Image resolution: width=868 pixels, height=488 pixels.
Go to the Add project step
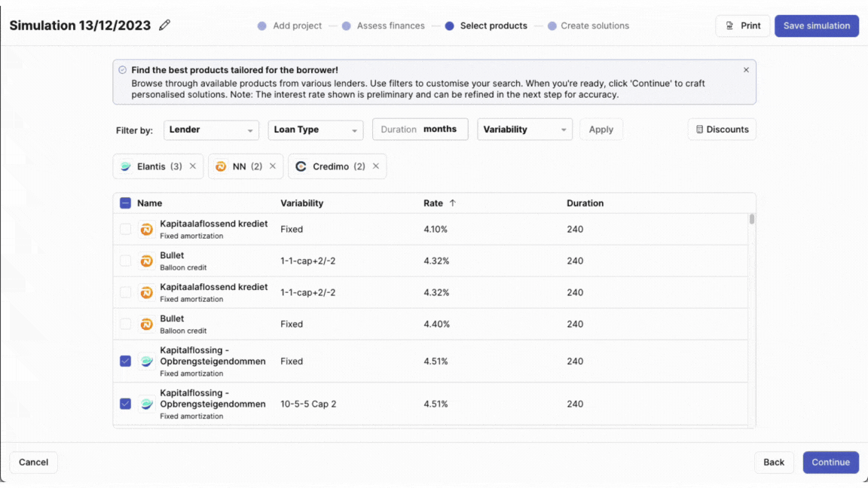(x=289, y=26)
